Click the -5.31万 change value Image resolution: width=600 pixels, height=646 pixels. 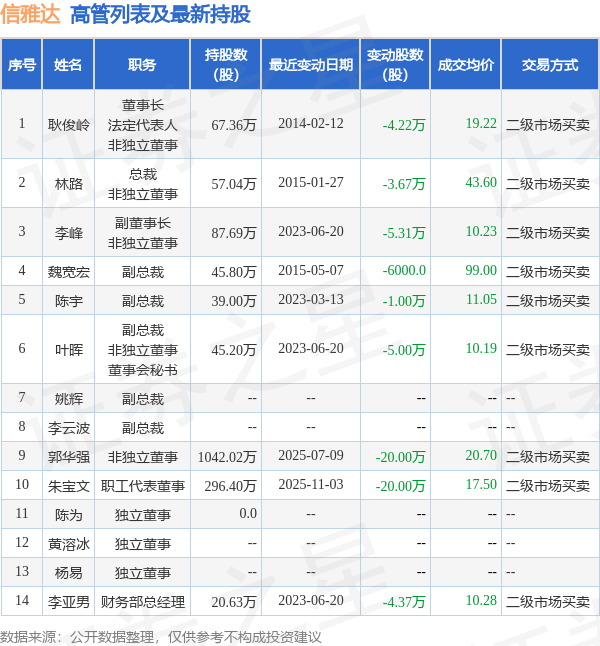coord(404,233)
